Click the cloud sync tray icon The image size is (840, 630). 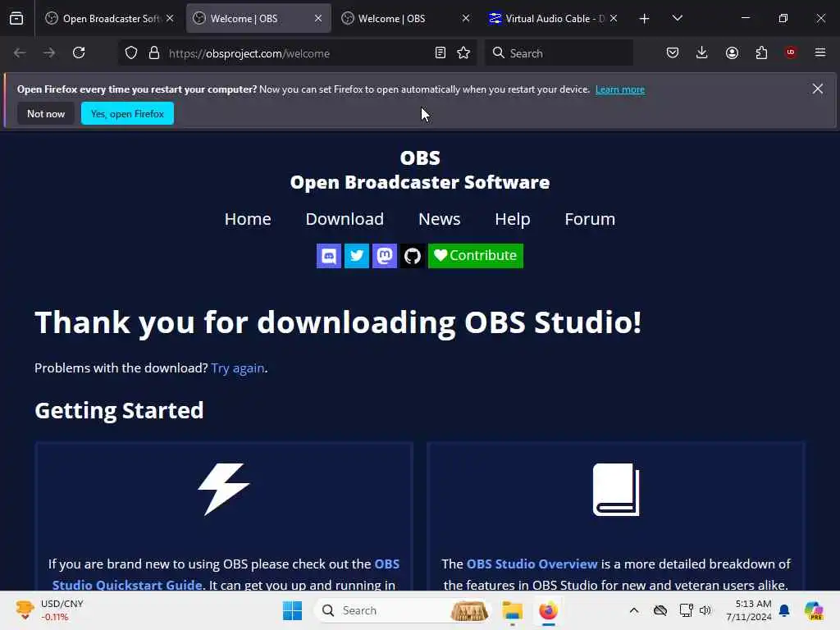tap(660, 610)
